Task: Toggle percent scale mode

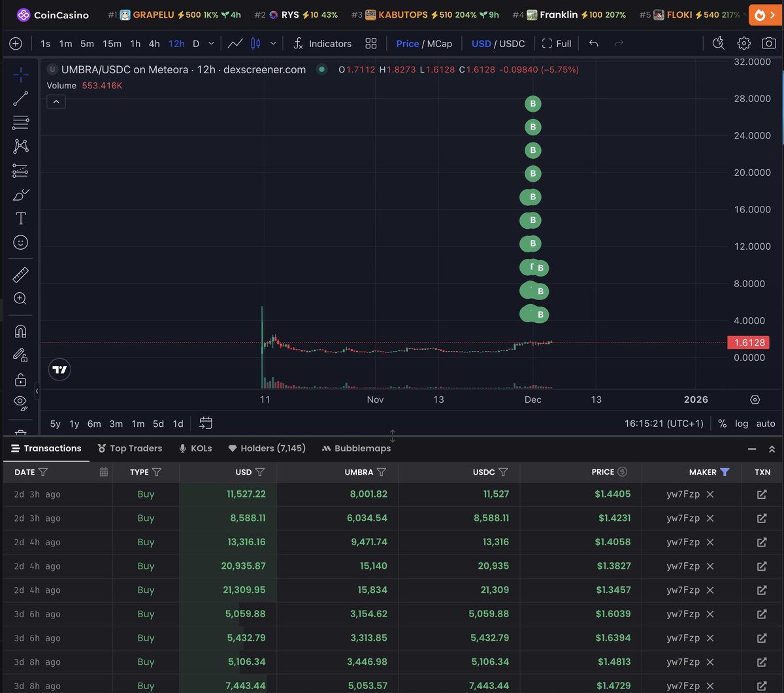Action: (722, 424)
